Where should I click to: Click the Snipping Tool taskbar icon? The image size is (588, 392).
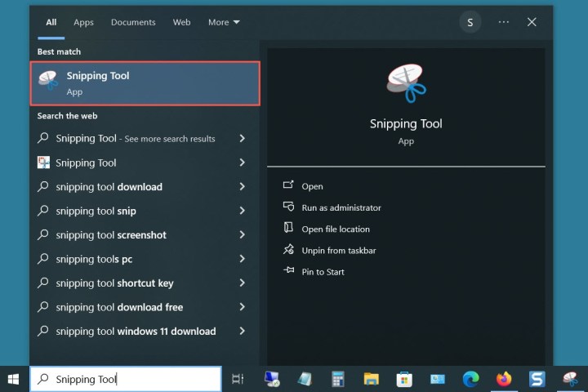570,379
